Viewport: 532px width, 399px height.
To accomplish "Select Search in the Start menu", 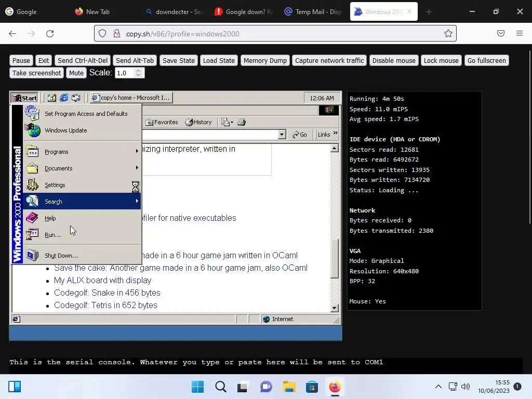I will click(82, 201).
